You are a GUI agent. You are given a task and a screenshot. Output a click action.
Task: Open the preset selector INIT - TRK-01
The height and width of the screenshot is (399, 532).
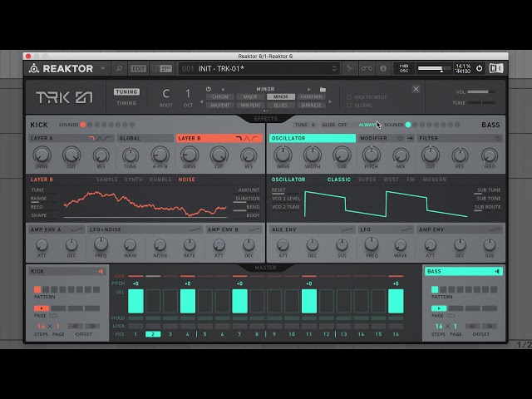pyautogui.click(x=258, y=68)
